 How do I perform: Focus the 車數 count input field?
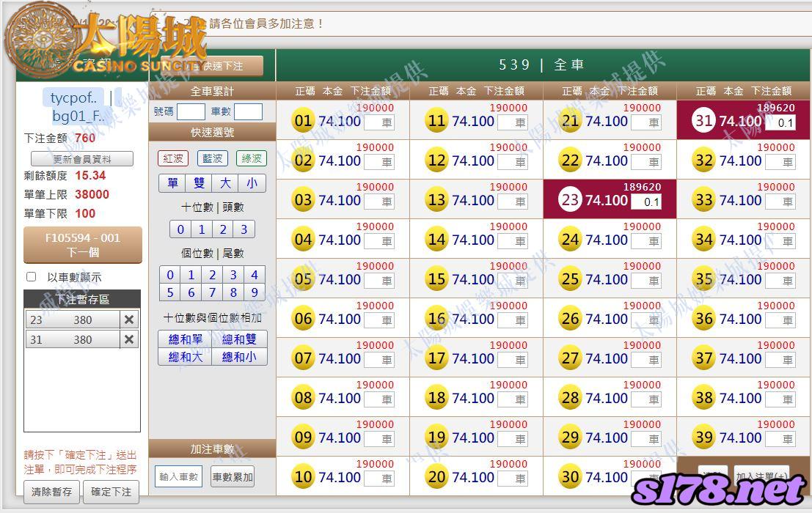pos(248,111)
